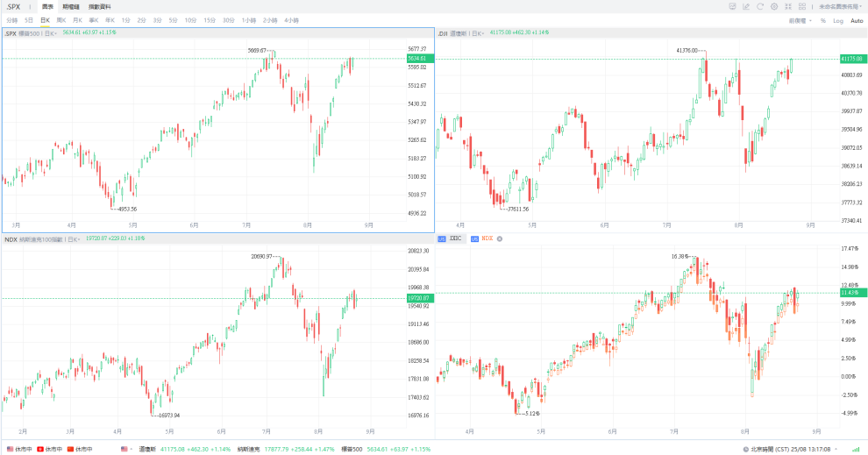Image resolution: width=868 pixels, height=455 pixels.
Task: Click the 標普500 quote in status bar
Action: coord(385,449)
